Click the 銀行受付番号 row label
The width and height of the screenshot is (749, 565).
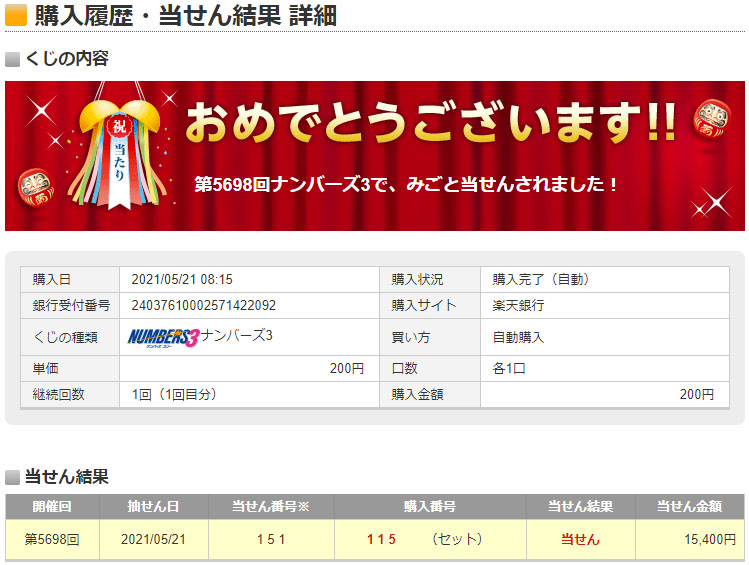click(71, 306)
